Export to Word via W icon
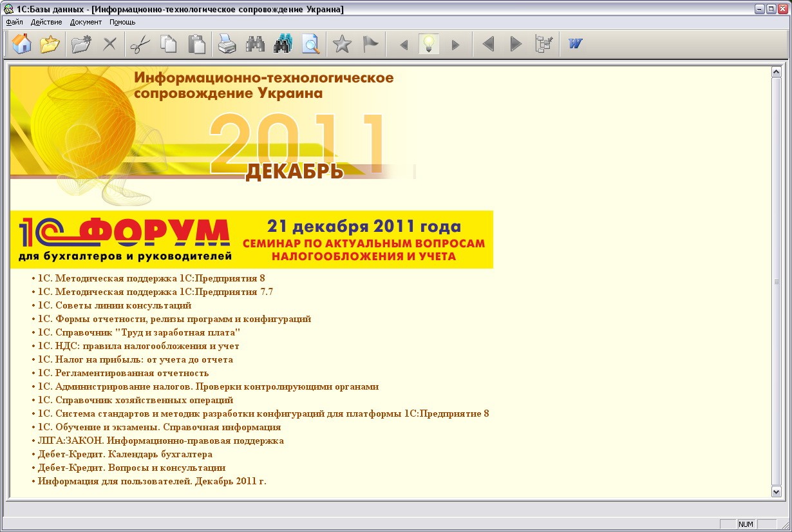792x532 pixels. (x=575, y=44)
